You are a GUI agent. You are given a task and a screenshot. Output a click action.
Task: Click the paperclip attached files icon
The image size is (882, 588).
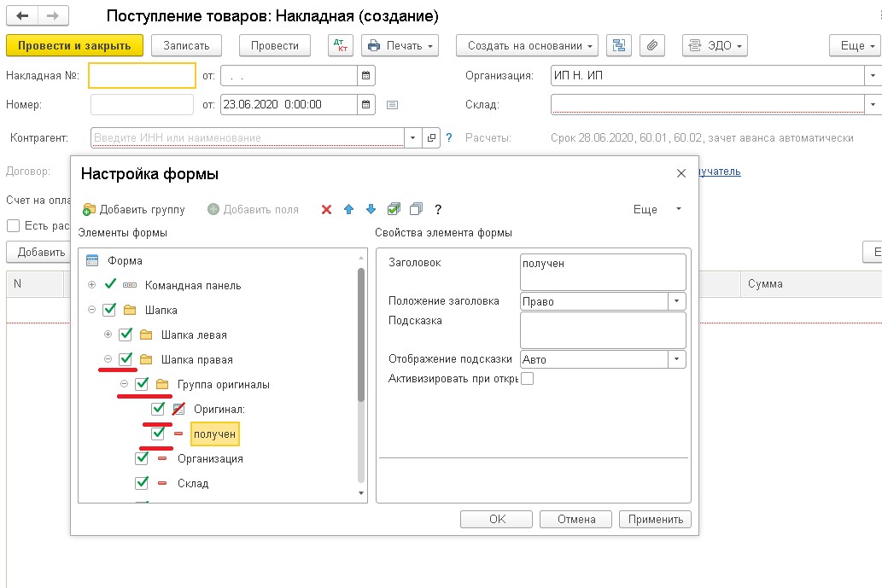coord(651,45)
